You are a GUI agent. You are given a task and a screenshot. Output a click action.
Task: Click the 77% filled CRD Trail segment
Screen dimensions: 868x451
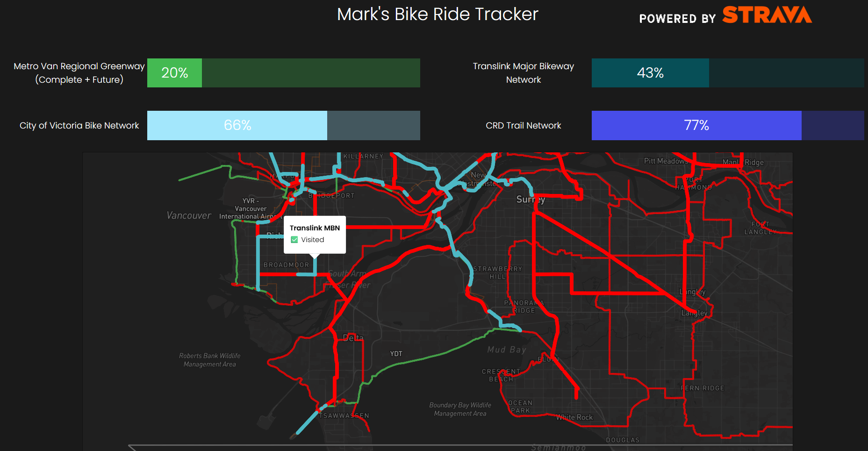[x=696, y=125]
